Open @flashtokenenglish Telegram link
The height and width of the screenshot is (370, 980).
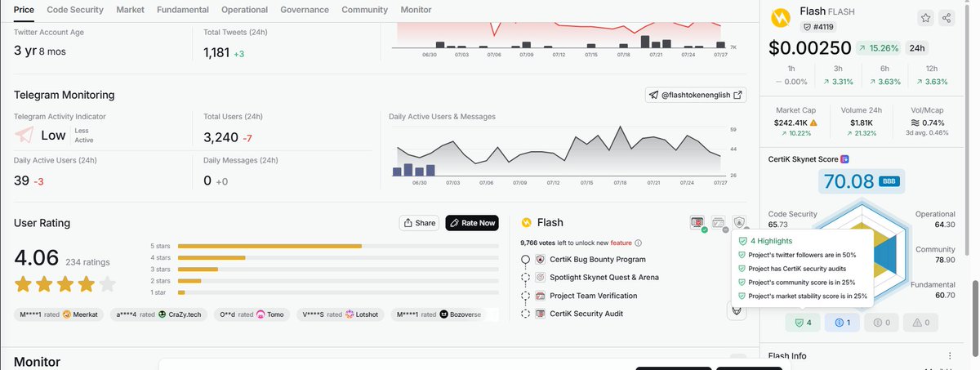pyautogui.click(x=696, y=95)
